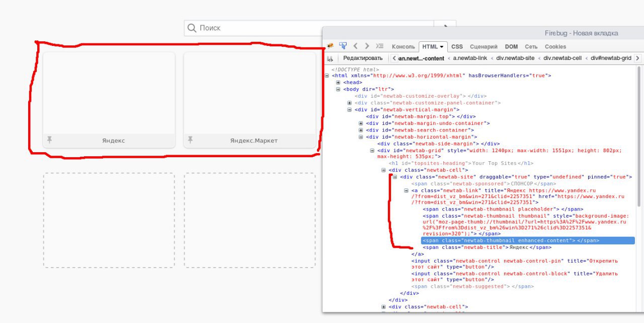This screenshot has width=644, height=323.
Task: Select the topsites-heading h1 line
Action: 461,163
